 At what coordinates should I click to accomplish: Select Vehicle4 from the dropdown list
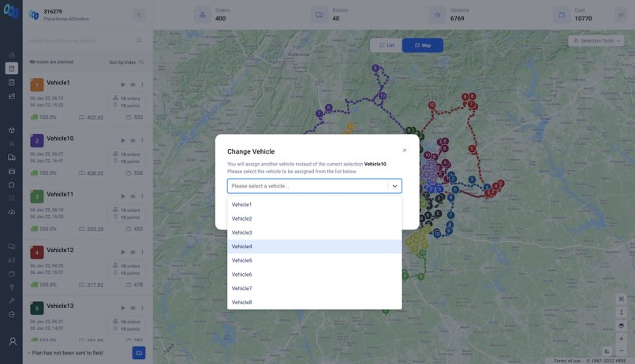314,247
